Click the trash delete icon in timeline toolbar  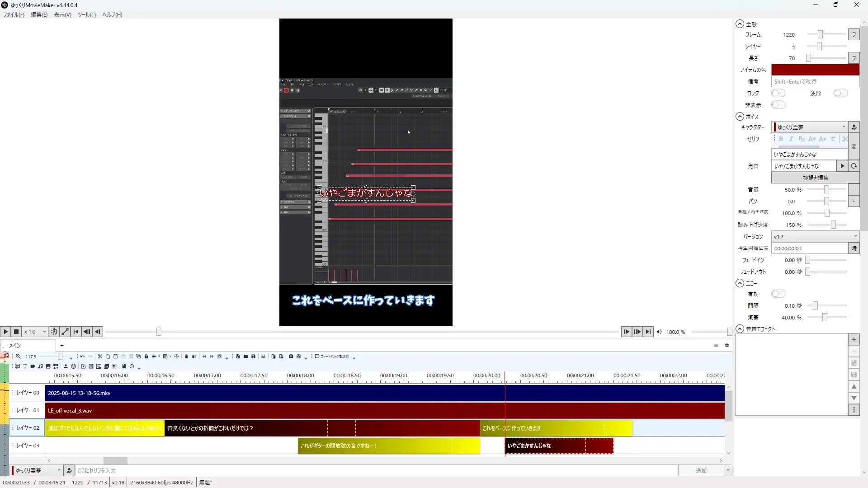[186, 357]
